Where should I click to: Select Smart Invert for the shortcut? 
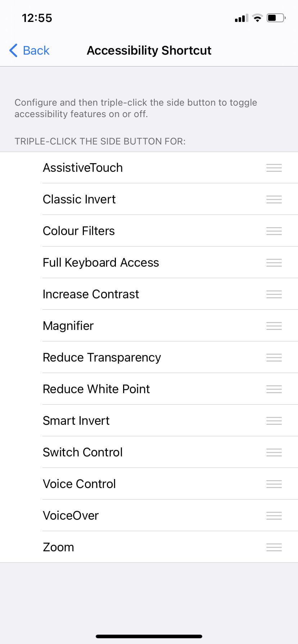click(76, 421)
